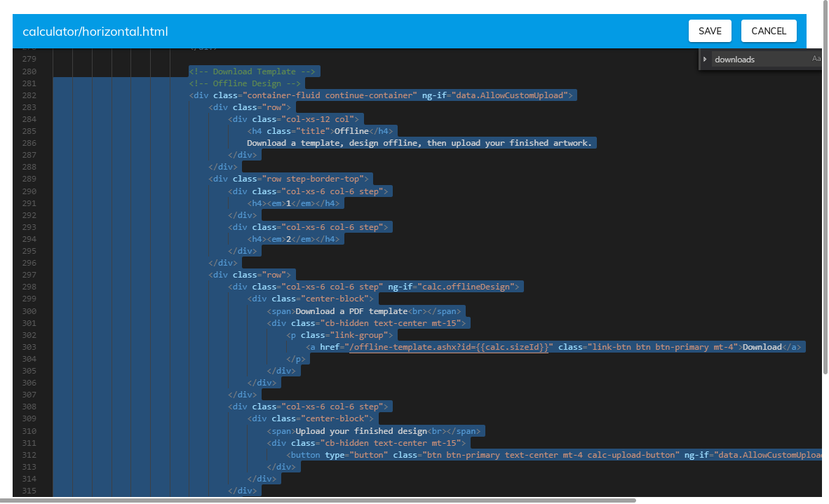The height and width of the screenshot is (504, 829).
Task: Select line number 303 in the gutter
Action: point(29,347)
